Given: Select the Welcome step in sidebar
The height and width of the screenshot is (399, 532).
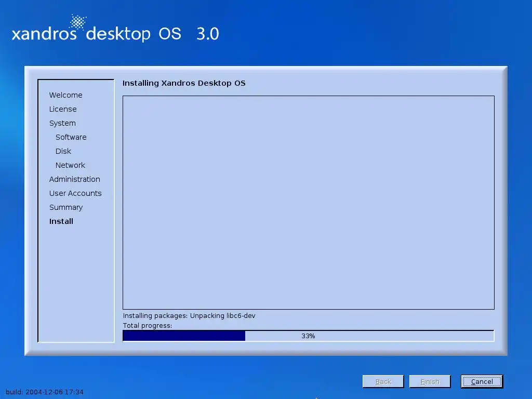Looking at the screenshot, I should click(65, 95).
